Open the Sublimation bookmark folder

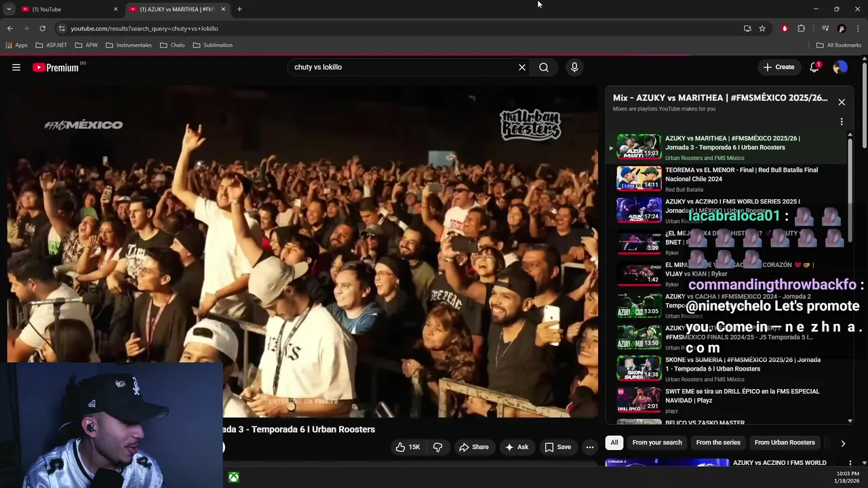point(213,45)
